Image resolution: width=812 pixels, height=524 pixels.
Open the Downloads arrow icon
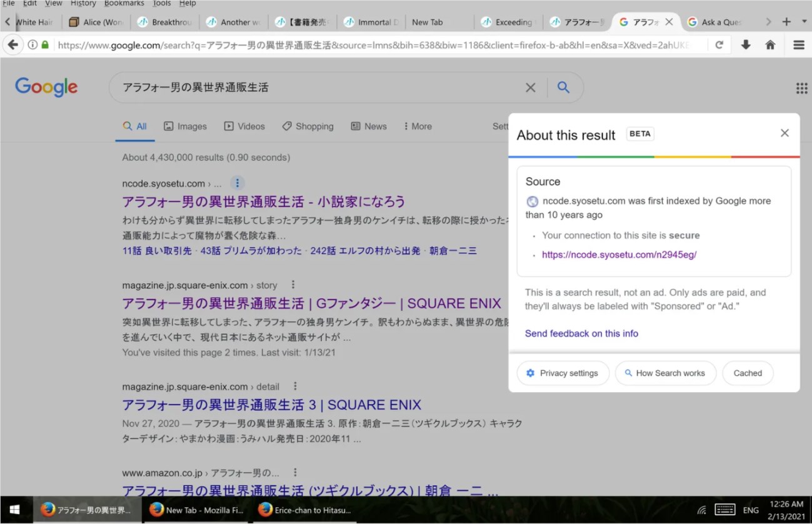click(x=746, y=45)
